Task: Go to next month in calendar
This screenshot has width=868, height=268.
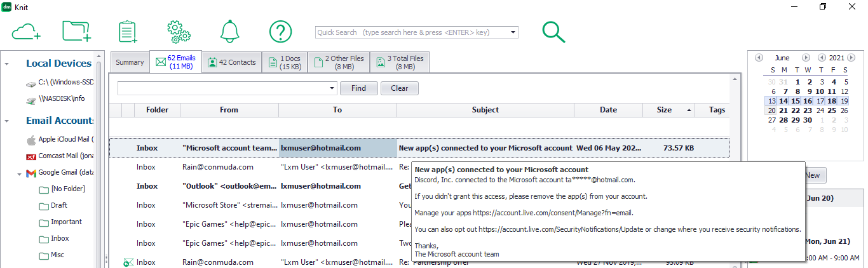Action: coord(806,57)
